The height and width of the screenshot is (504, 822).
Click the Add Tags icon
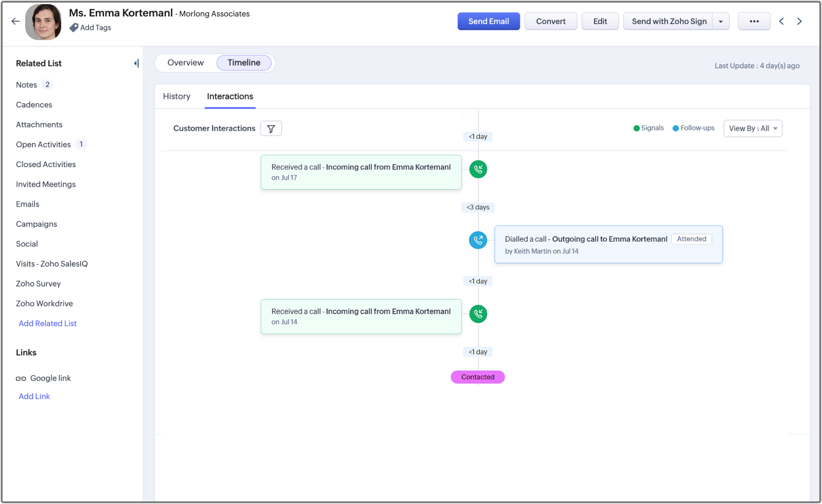[74, 28]
